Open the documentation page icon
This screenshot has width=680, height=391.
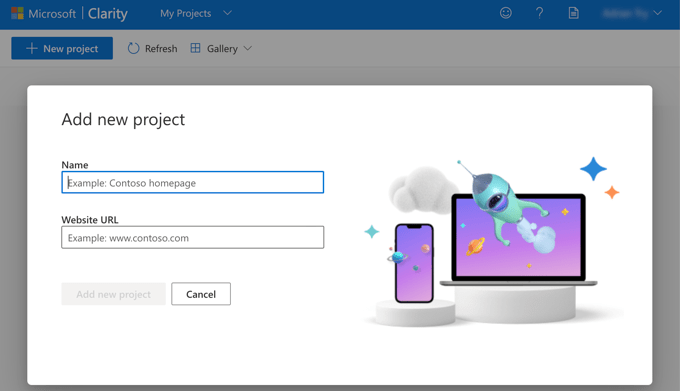click(573, 13)
